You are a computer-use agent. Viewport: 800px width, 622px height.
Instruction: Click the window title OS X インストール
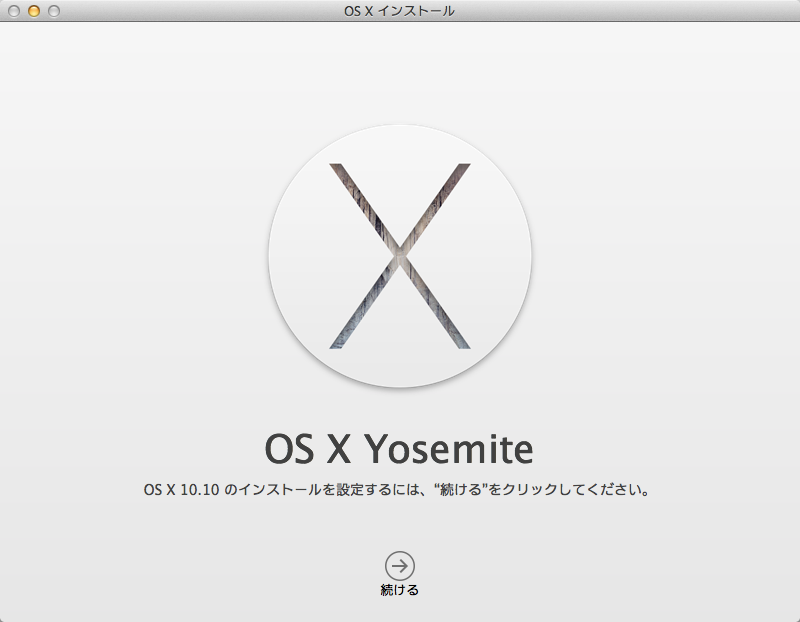coord(399,11)
